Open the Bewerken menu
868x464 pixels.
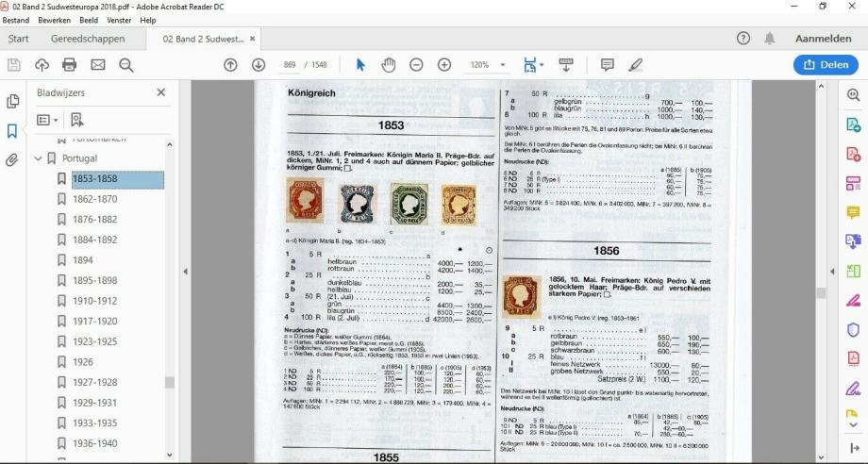tap(55, 20)
